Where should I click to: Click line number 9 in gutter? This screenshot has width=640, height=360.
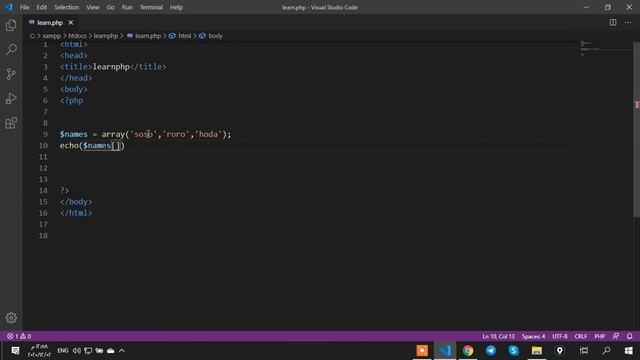click(45, 134)
